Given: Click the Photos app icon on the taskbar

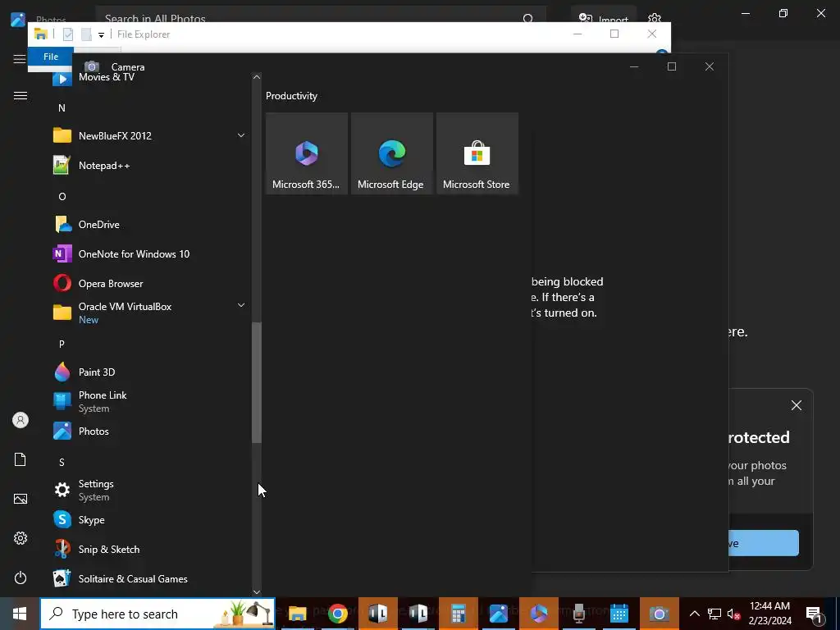Looking at the screenshot, I should pyautogui.click(x=498, y=614).
